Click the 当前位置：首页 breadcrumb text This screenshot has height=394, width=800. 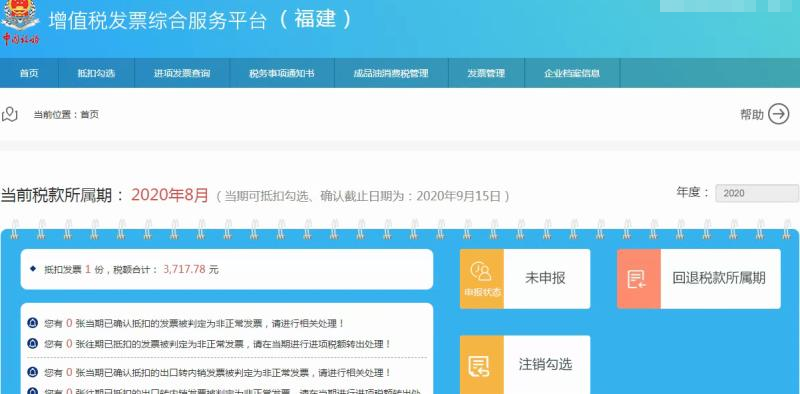coord(66,115)
